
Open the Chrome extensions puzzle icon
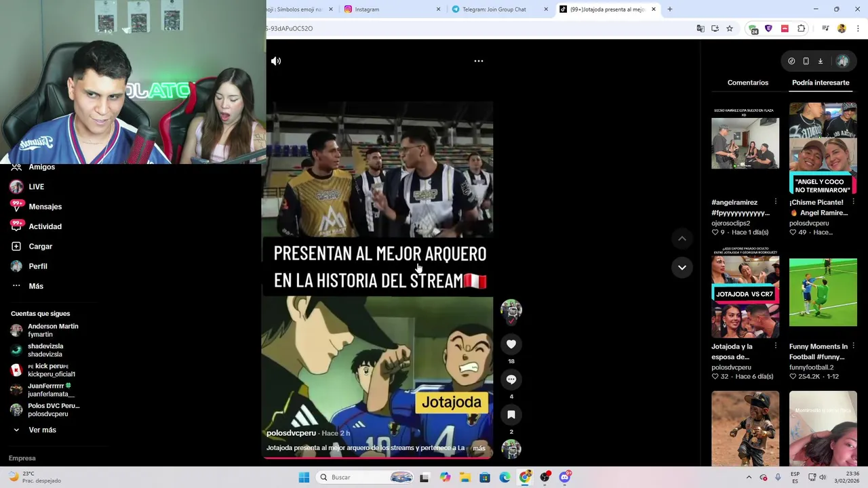coord(802,28)
